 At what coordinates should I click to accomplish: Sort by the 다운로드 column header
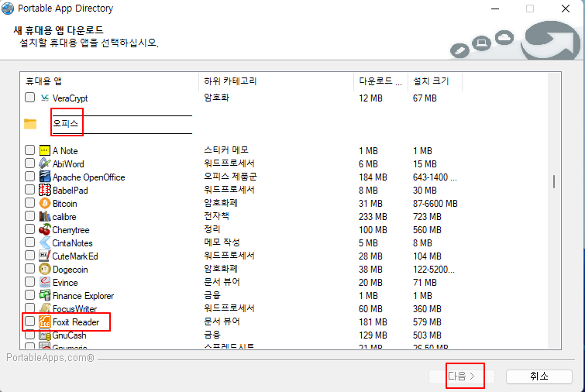[x=380, y=81]
